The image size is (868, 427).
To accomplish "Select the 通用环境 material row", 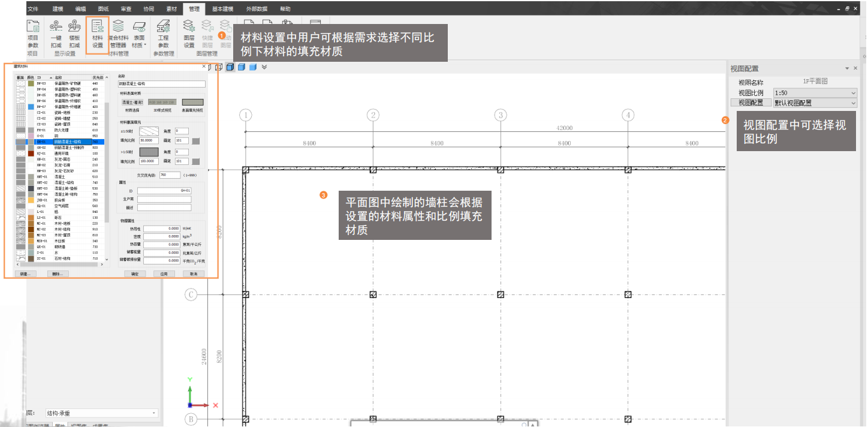I will [60, 154].
